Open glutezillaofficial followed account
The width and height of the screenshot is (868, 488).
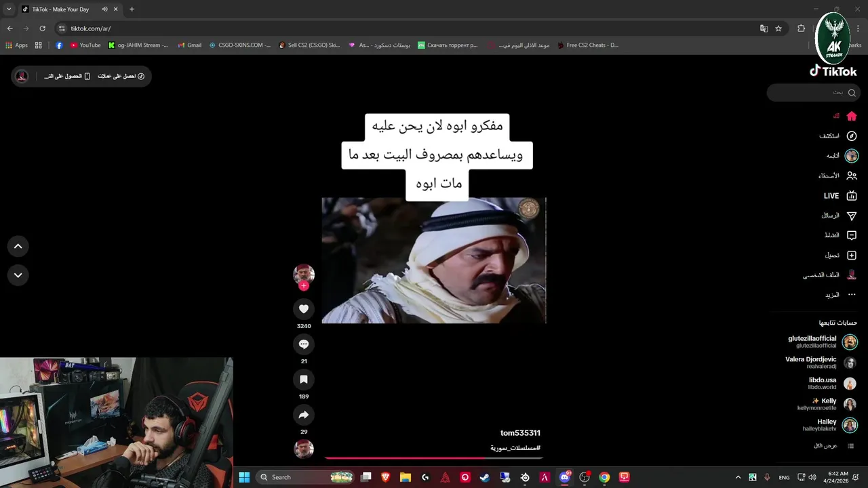pyautogui.click(x=823, y=342)
